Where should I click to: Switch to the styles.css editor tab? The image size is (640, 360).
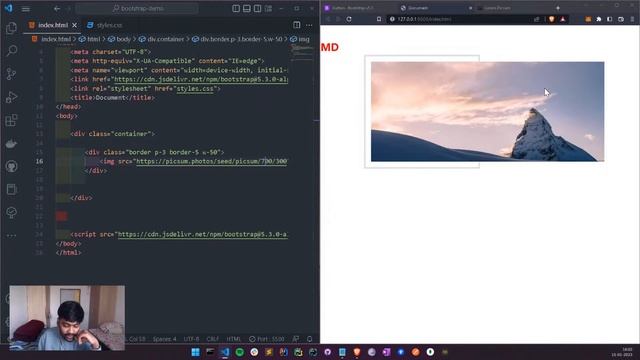(105, 25)
